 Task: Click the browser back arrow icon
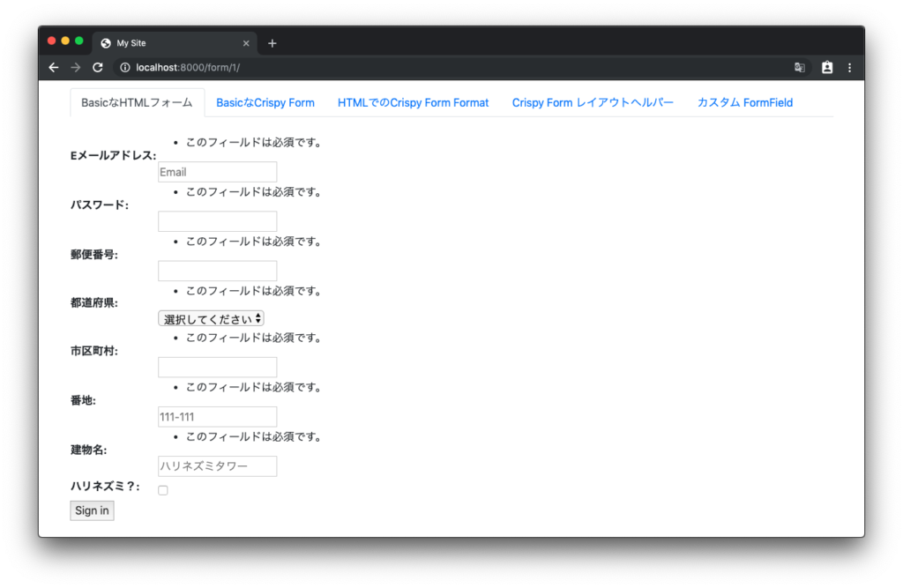point(54,67)
